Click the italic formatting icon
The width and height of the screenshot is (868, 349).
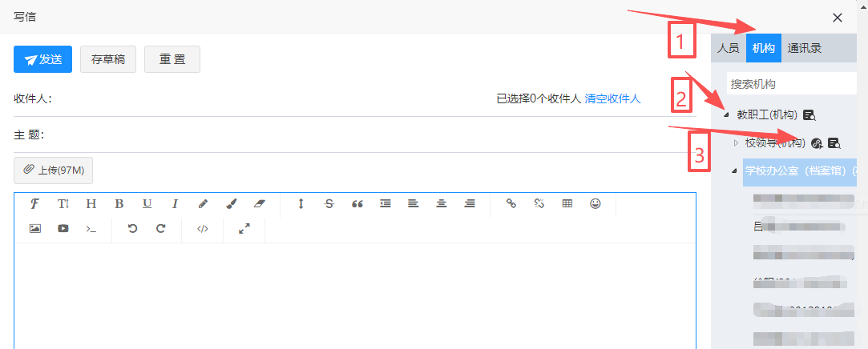pyautogui.click(x=175, y=203)
